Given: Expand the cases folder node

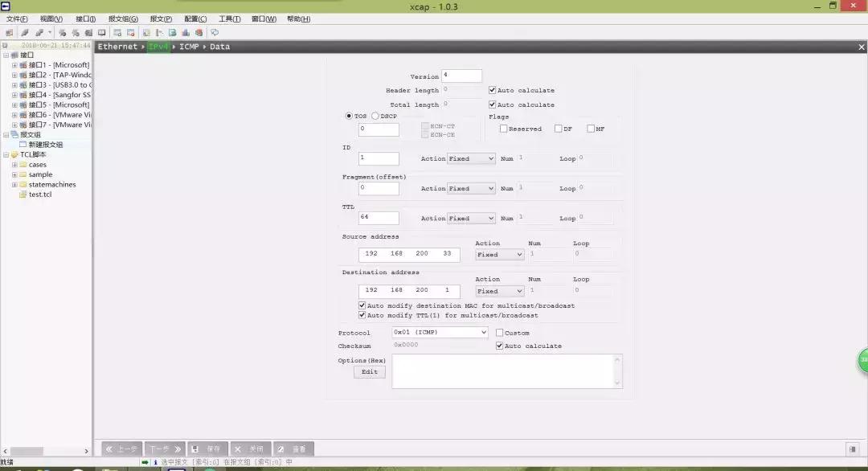Looking at the screenshot, I should 14,165.
